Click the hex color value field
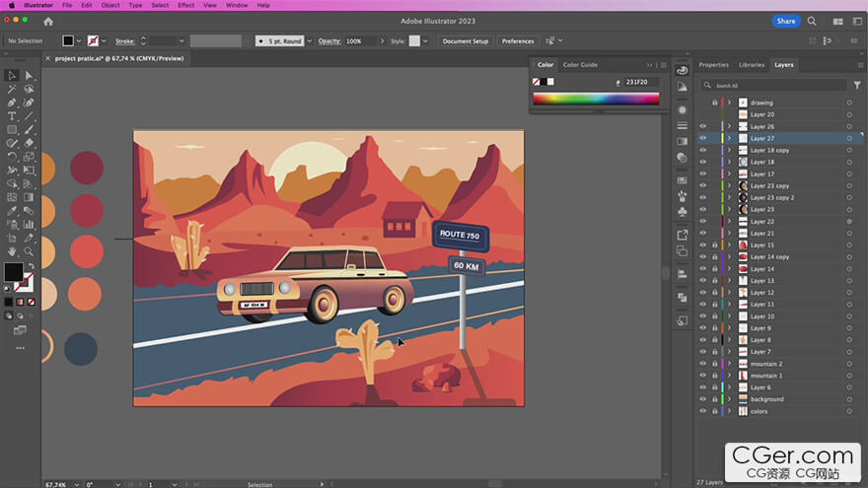868x488 pixels. tap(641, 82)
